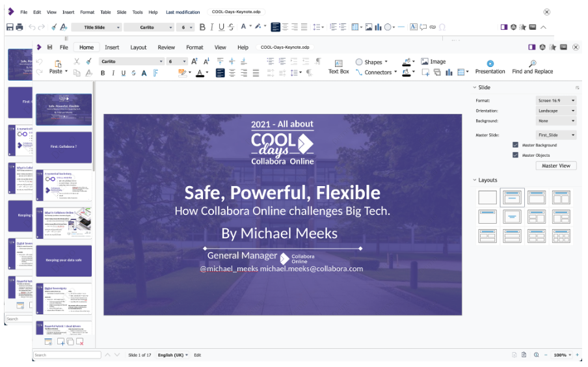The image size is (588, 367).
Task: Open the font color picker dropdown
Action: click(x=207, y=73)
